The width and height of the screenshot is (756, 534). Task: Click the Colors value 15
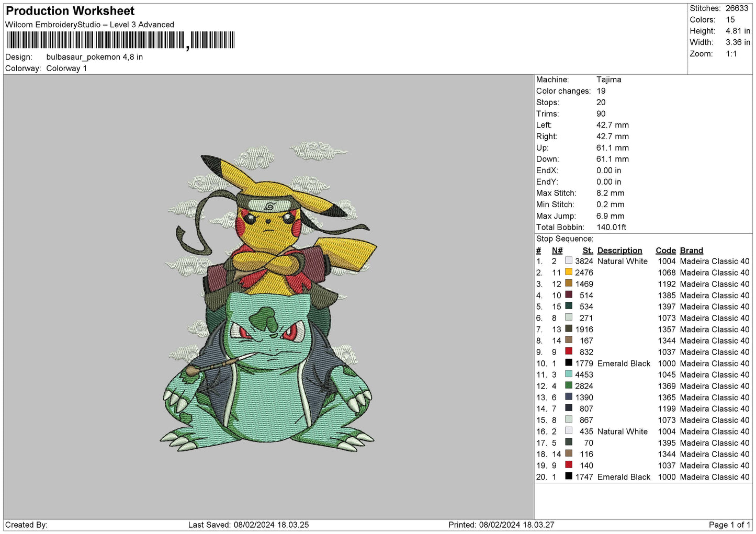(x=730, y=20)
